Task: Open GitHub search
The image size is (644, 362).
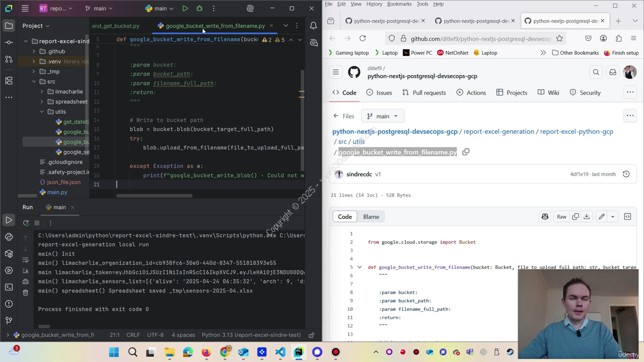Action: [x=596, y=72]
